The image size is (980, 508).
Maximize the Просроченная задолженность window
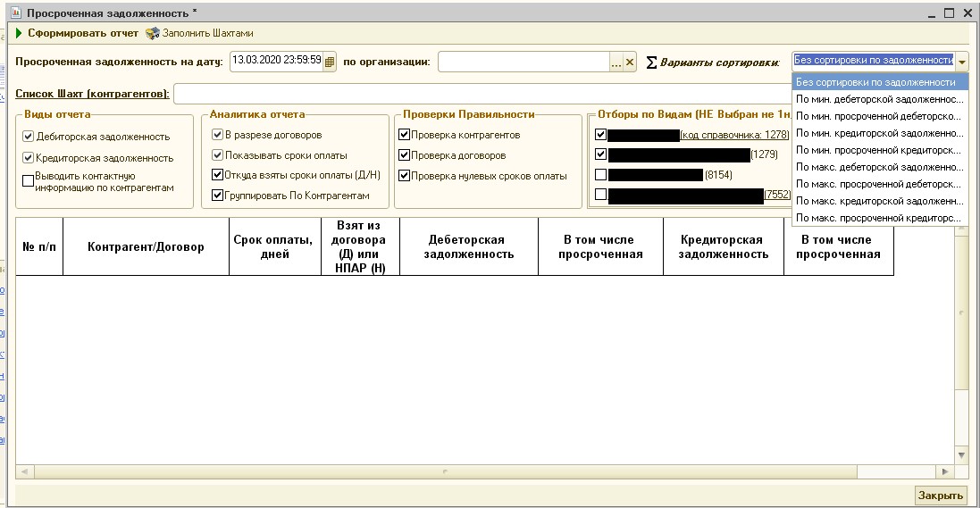pos(949,12)
